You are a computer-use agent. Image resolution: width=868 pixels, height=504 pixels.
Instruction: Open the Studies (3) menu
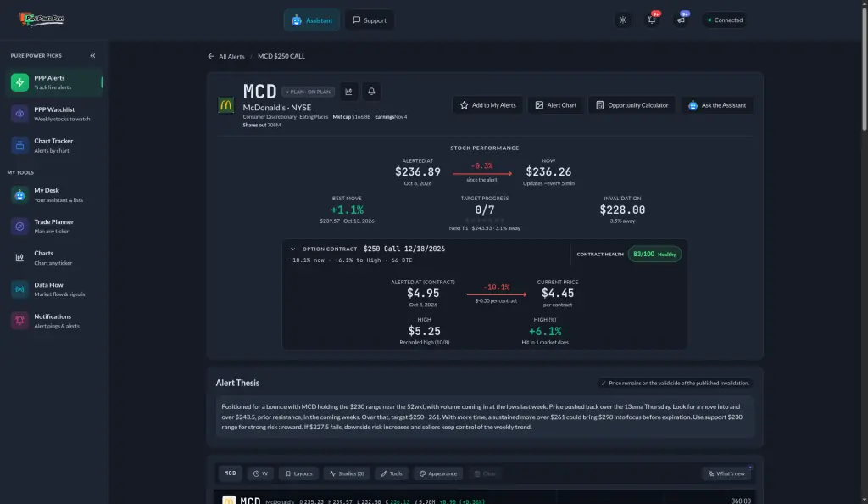click(x=347, y=473)
